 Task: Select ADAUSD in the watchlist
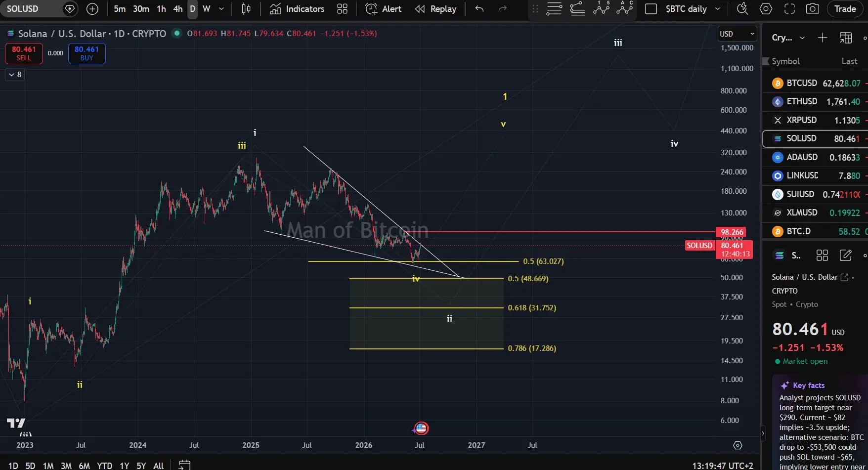coord(815,157)
